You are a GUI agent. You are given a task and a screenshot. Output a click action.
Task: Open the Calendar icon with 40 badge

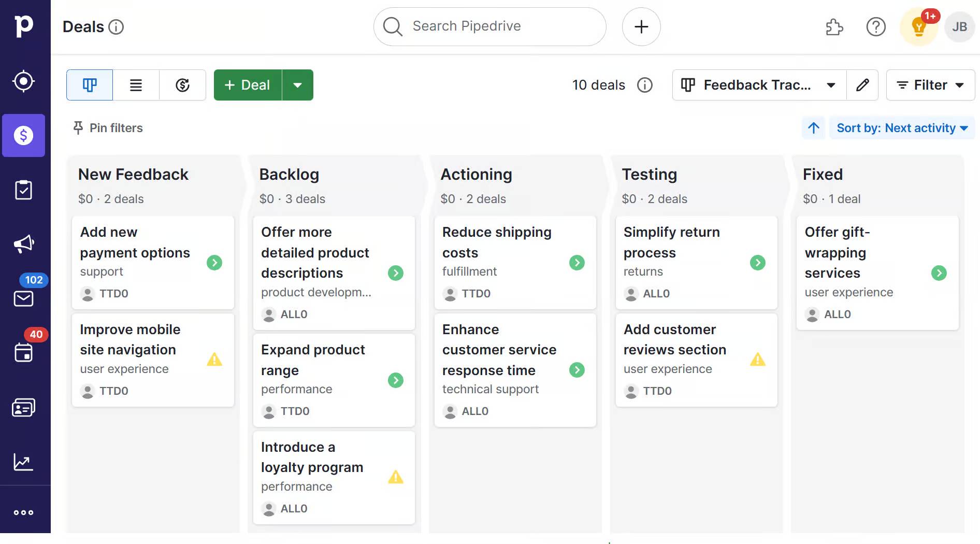tap(23, 353)
